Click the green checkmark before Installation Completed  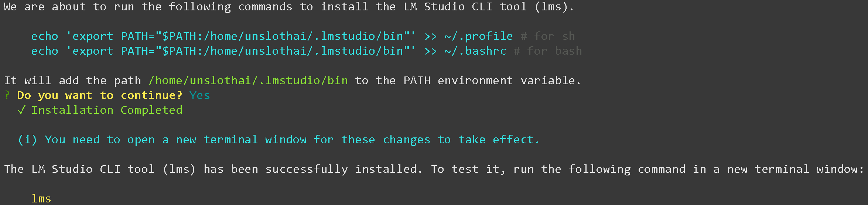[x=22, y=110]
